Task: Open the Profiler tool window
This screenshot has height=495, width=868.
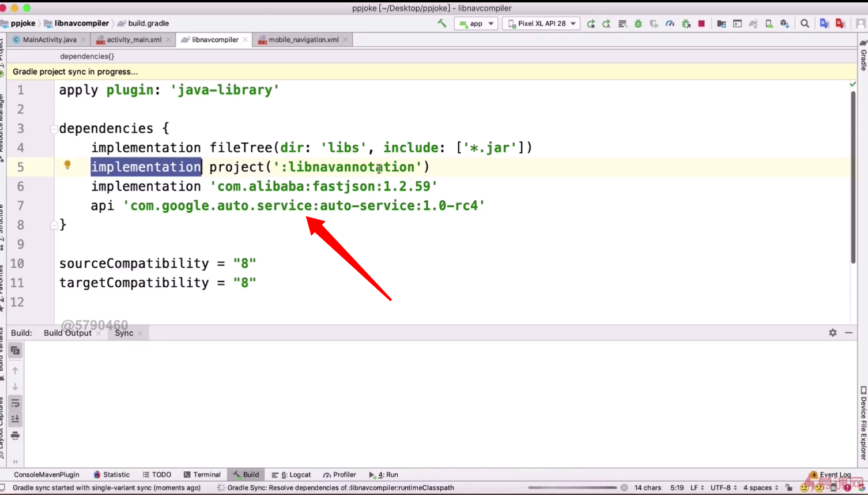Action: 339,475
